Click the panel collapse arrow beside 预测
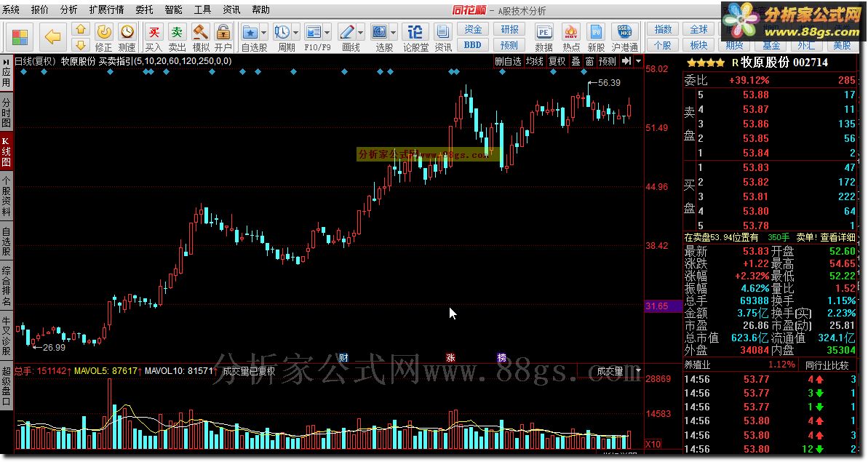 tap(626, 61)
